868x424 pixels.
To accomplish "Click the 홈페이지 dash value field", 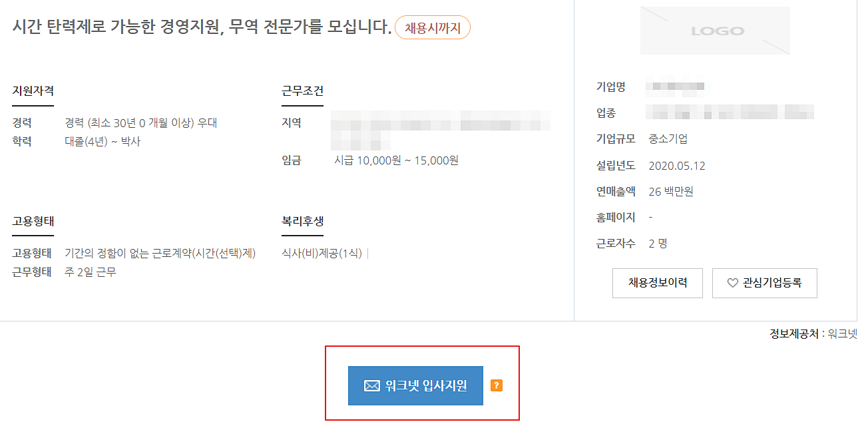I will pyautogui.click(x=651, y=218).
